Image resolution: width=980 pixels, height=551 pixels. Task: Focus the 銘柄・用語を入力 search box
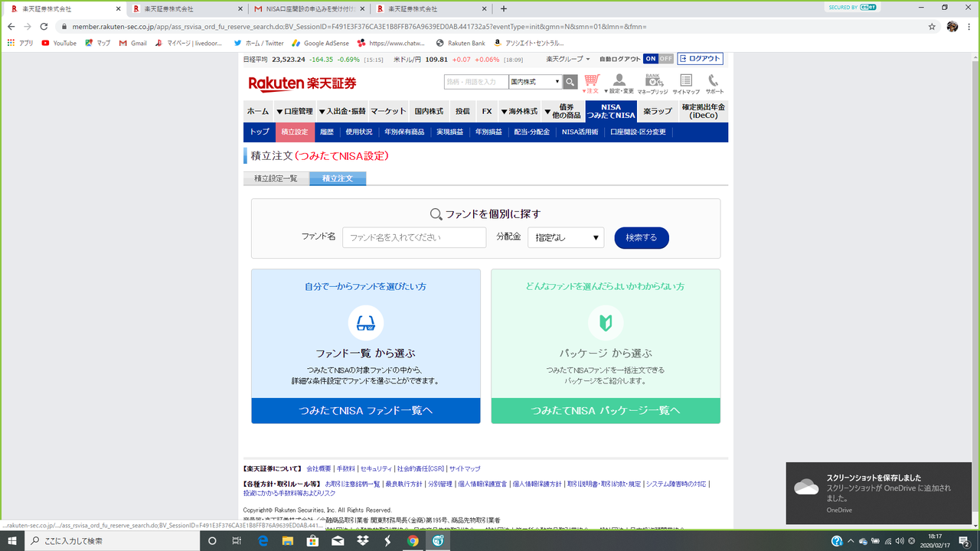(475, 82)
